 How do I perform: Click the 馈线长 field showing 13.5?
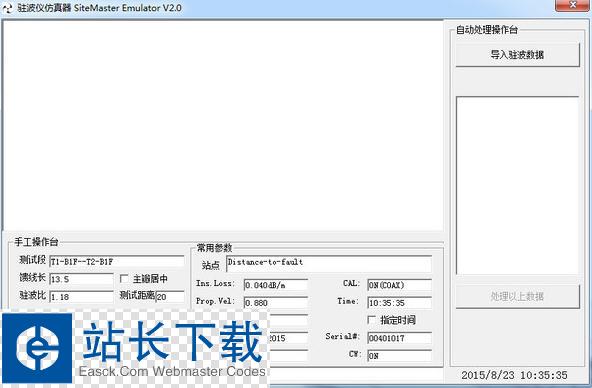81,279
